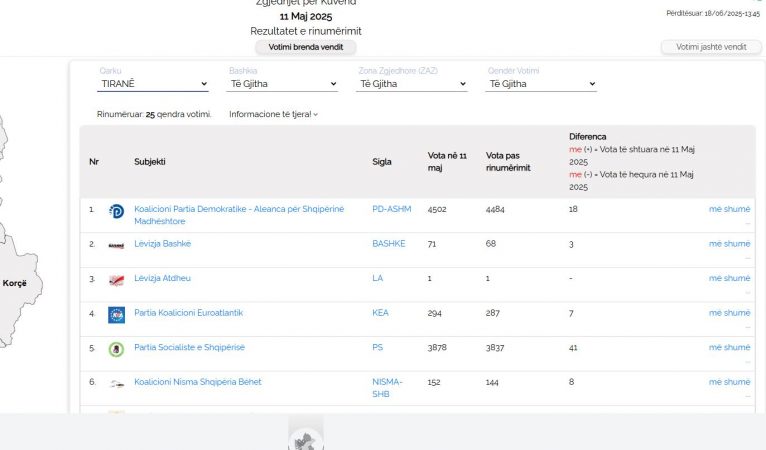Viewport: 766px width, 450px height.
Task: Open the Zona Zgjedhore (ZAZ) dropdown
Action: pyautogui.click(x=412, y=84)
